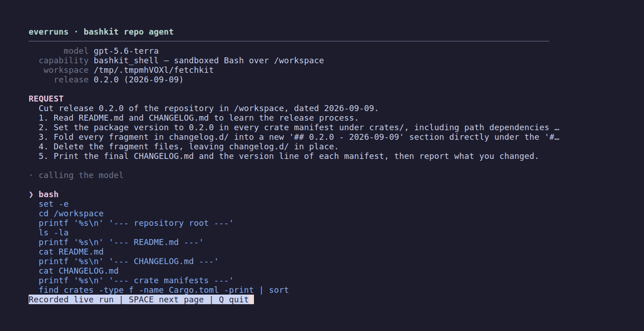Image resolution: width=644 pixels, height=331 pixels.
Task: Select the model value gpt-5.6-terra
Action: (126, 51)
